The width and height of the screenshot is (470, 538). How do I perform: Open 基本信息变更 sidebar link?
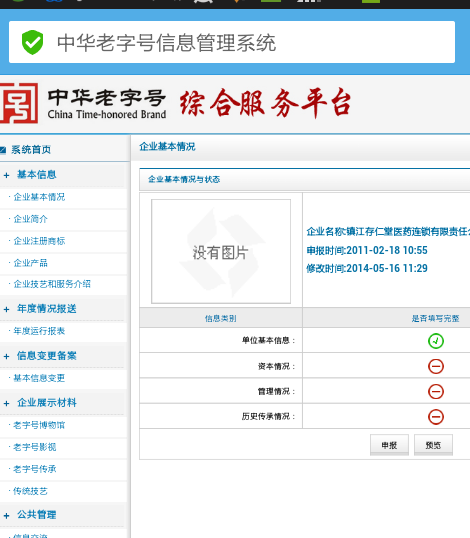point(39,378)
